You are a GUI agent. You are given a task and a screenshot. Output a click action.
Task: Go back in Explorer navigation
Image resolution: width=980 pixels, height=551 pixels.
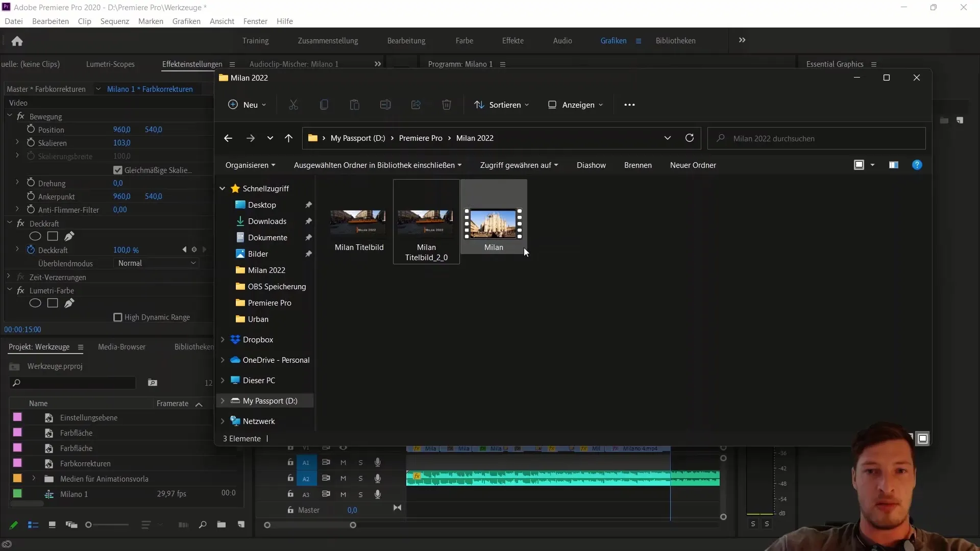pyautogui.click(x=228, y=138)
